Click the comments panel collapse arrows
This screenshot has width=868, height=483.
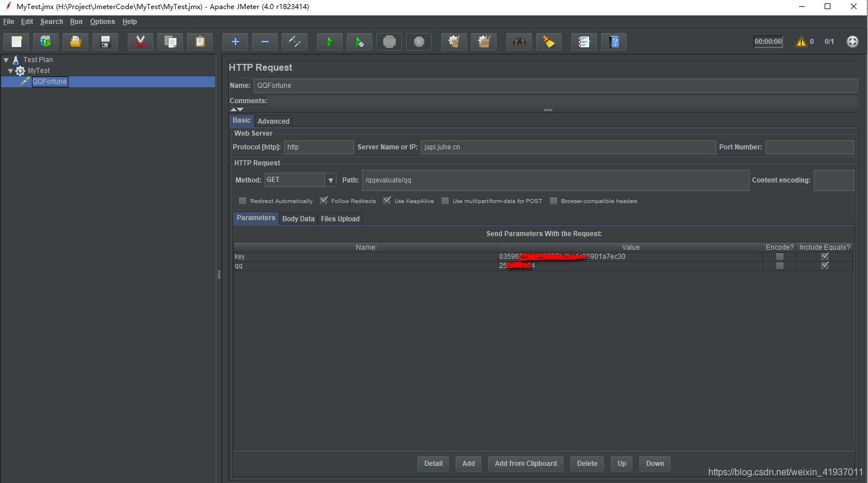coord(237,109)
